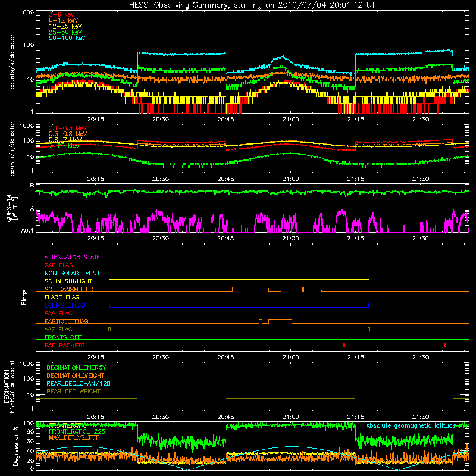
Task: Click the BAD_PACKETS red spike after 21:30
Action: 445,345
